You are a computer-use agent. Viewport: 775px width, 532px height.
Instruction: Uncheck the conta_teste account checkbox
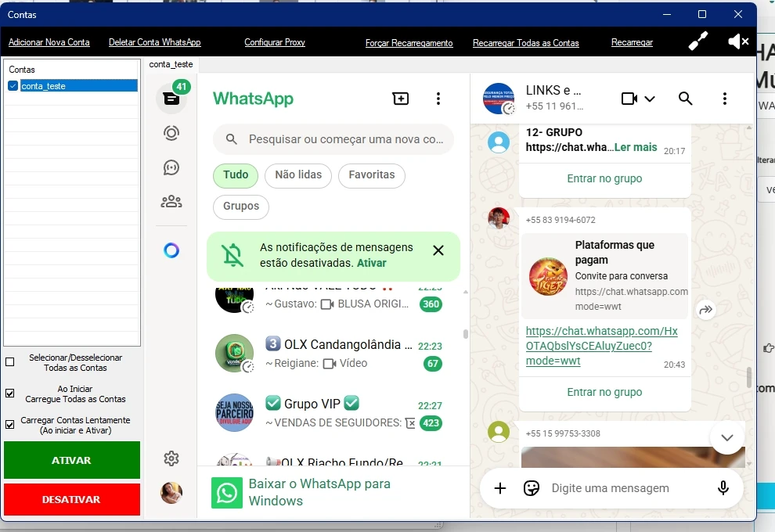pos(13,86)
